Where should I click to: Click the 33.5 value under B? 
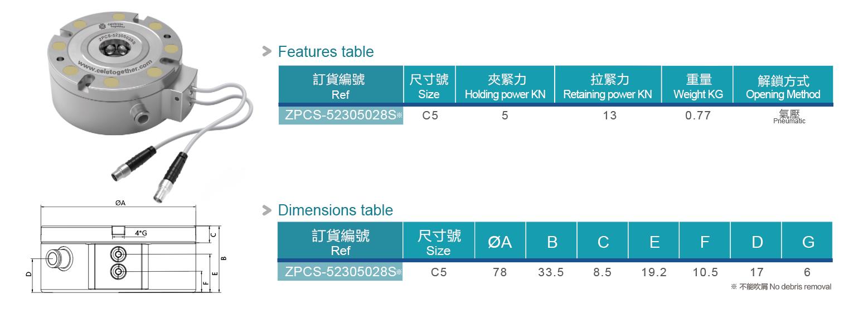click(551, 272)
